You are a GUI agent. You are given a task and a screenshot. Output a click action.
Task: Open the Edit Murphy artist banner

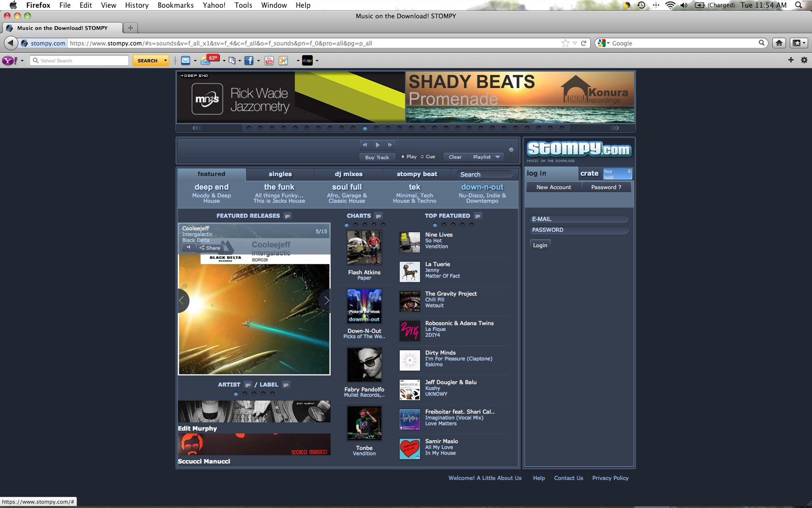[254, 412]
